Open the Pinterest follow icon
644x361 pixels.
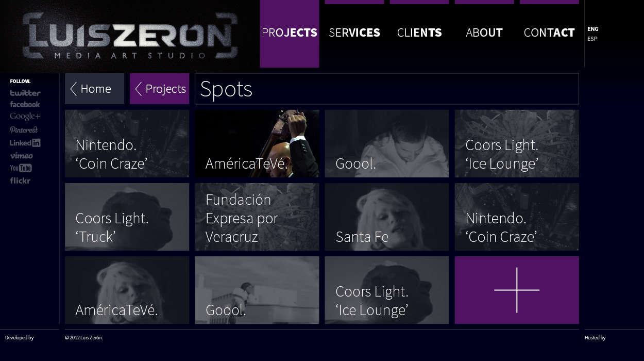click(x=24, y=130)
